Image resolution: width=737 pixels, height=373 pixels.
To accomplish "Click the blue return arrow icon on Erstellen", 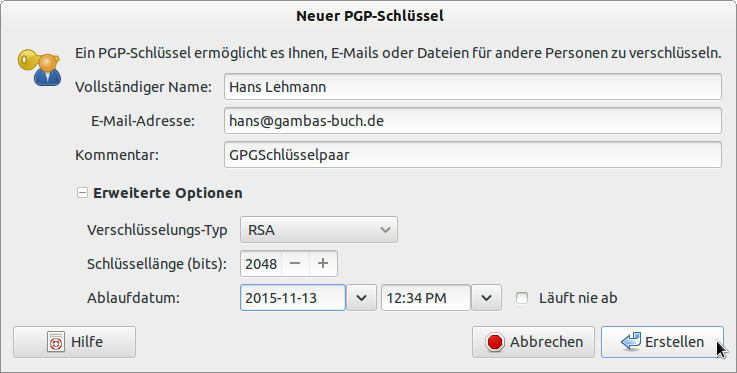I will coord(631,342).
